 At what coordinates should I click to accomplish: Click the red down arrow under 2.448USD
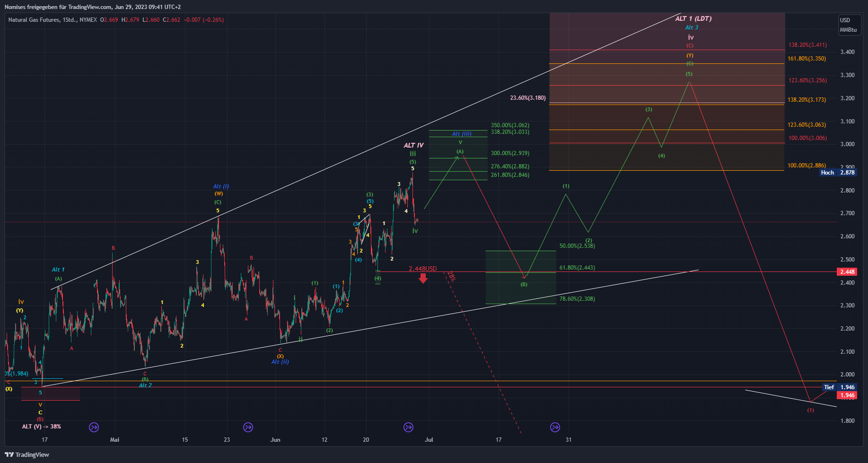[x=423, y=279]
